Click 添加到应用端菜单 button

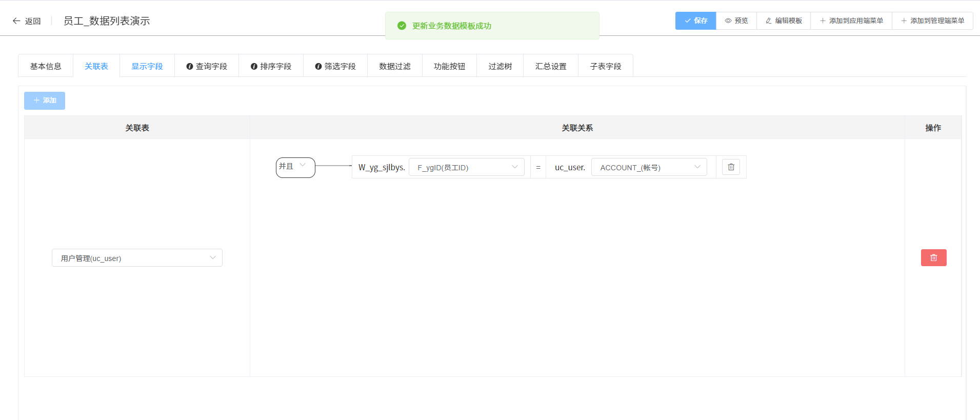851,21
